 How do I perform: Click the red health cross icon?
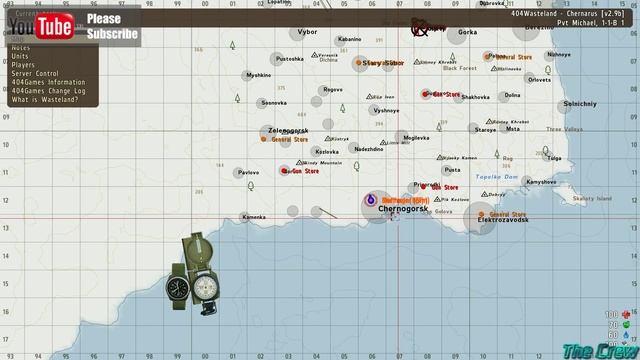point(626,314)
